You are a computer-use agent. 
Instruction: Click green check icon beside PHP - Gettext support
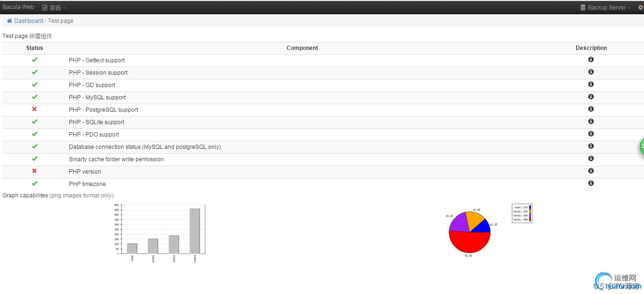(x=34, y=60)
